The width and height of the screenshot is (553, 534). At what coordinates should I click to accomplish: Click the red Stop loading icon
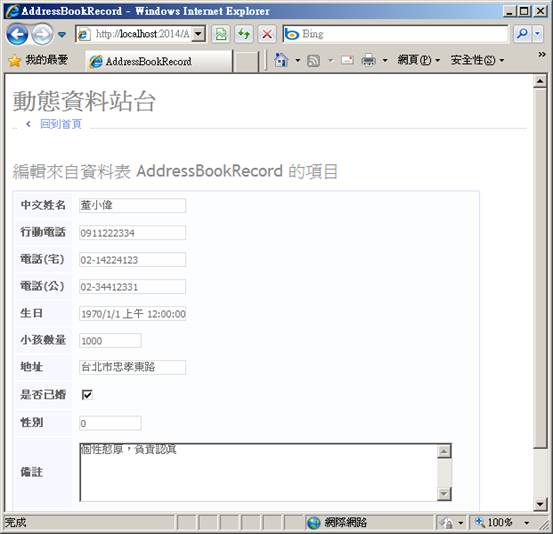(x=267, y=34)
